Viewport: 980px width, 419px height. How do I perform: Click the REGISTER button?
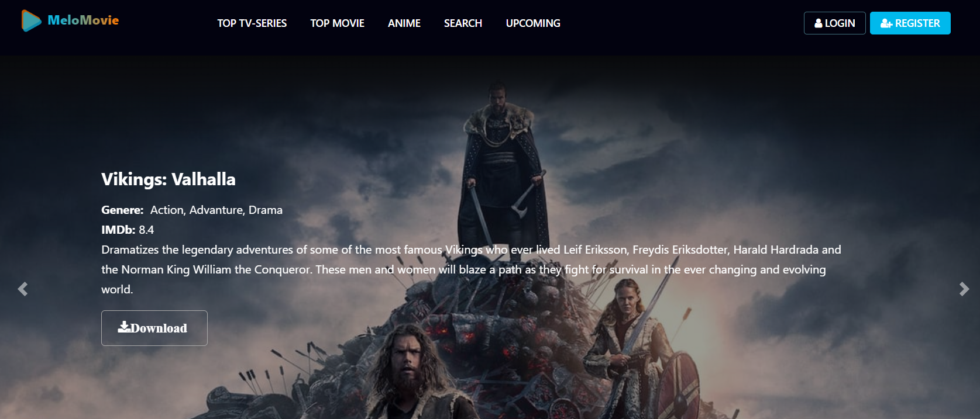910,23
